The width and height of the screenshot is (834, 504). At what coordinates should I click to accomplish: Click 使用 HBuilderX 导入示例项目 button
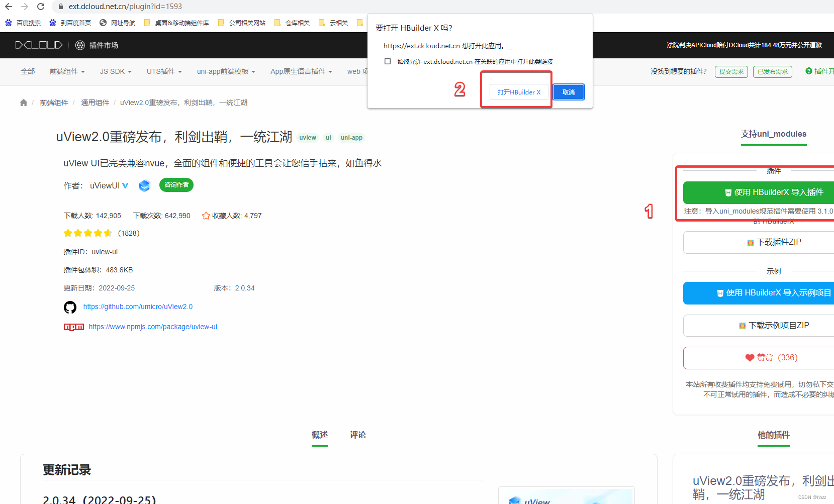[x=759, y=293]
